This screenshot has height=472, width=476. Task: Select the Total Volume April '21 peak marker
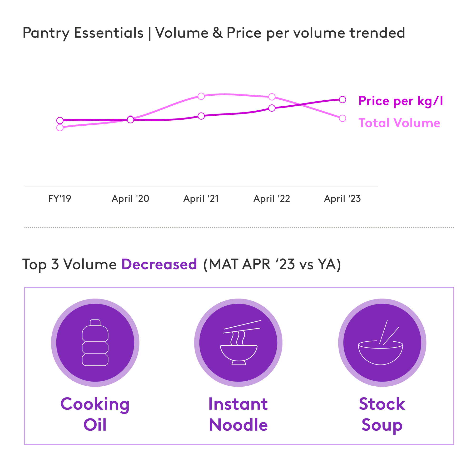tap(201, 96)
